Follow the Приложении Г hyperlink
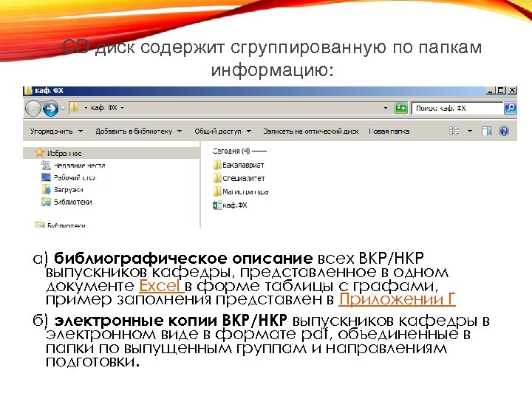 pyautogui.click(x=397, y=299)
